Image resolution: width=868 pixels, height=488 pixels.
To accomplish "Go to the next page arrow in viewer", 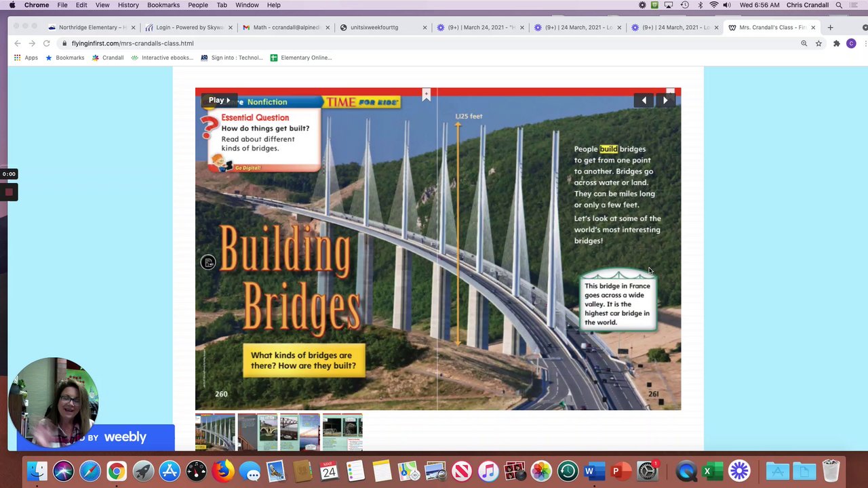I will 665,100.
